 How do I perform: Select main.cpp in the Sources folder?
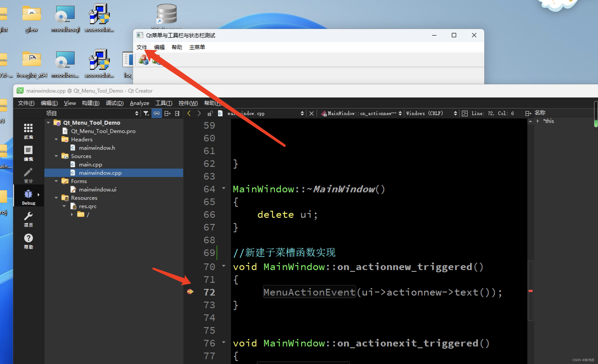tap(90, 164)
